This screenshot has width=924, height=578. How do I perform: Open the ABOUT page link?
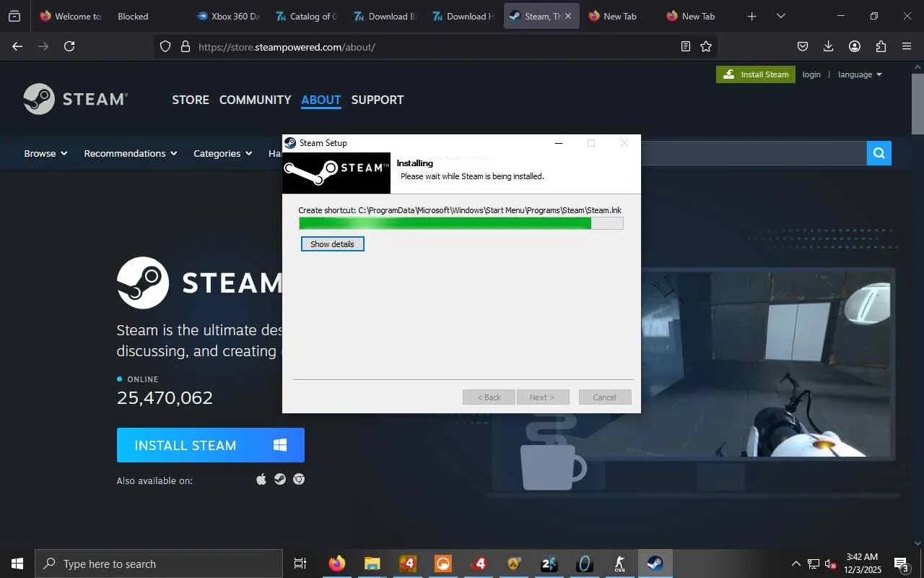click(x=321, y=100)
